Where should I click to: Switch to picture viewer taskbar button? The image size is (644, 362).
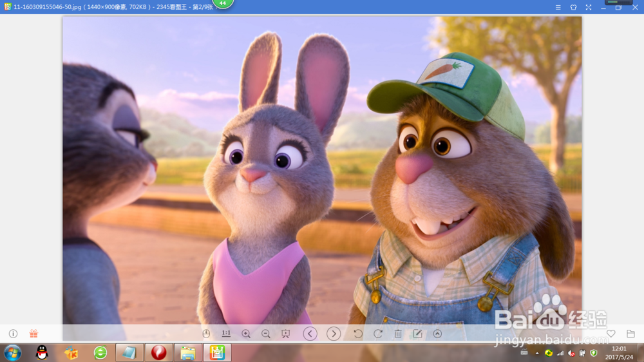[x=217, y=352]
